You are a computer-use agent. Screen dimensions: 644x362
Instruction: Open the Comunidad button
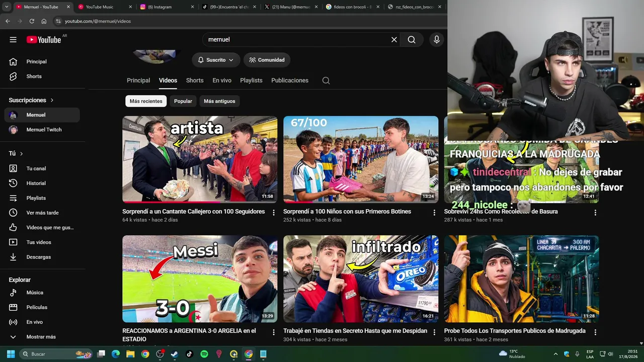(267, 60)
